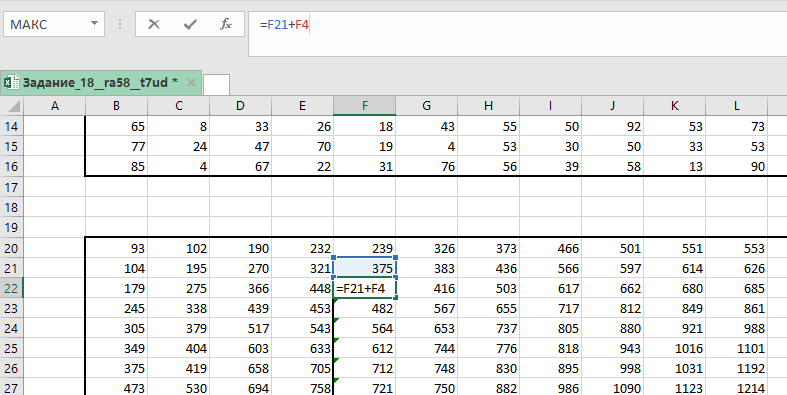Click cell B14 with value 65
Viewport: 787px width, 395px height.
pos(116,126)
